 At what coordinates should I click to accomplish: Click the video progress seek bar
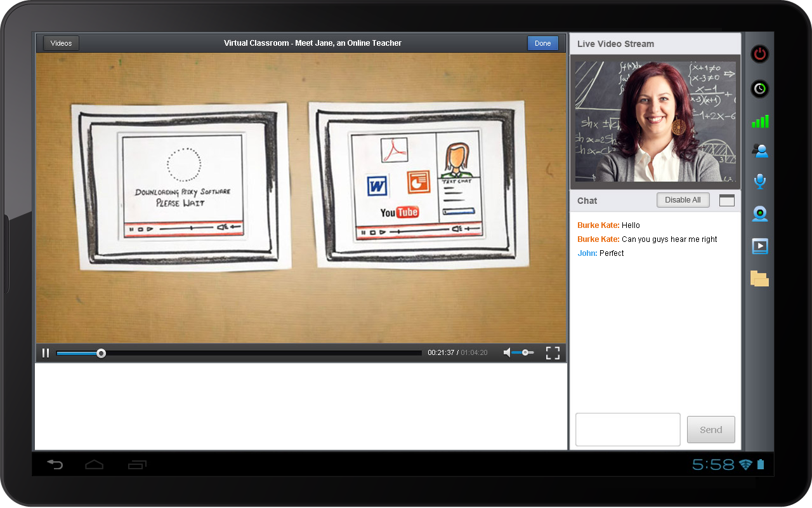coord(254,353)
